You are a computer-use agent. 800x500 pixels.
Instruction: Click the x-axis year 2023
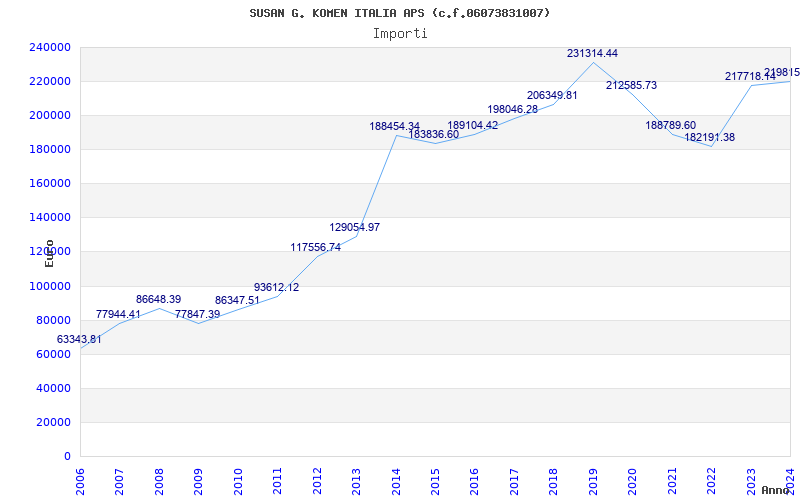pyautogui.click(x=751, y=482)
